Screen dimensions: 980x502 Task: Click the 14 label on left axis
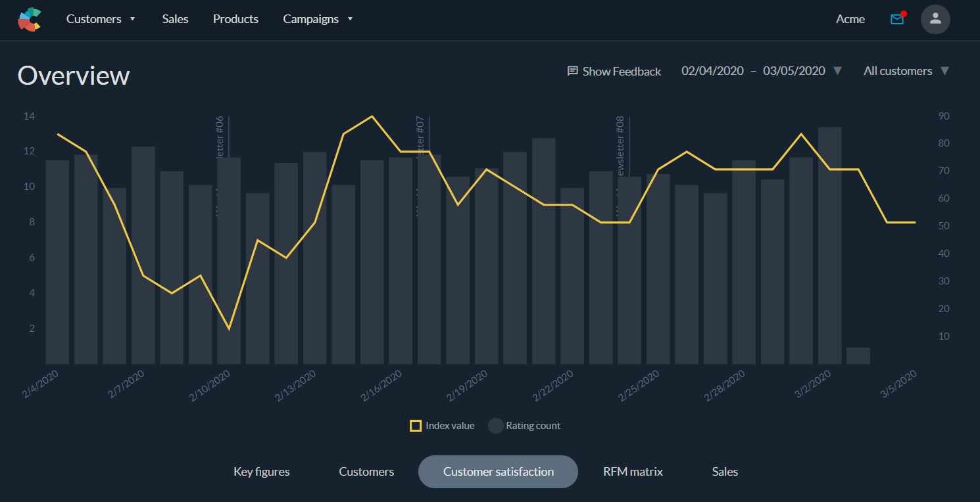[x=29, y=116]
